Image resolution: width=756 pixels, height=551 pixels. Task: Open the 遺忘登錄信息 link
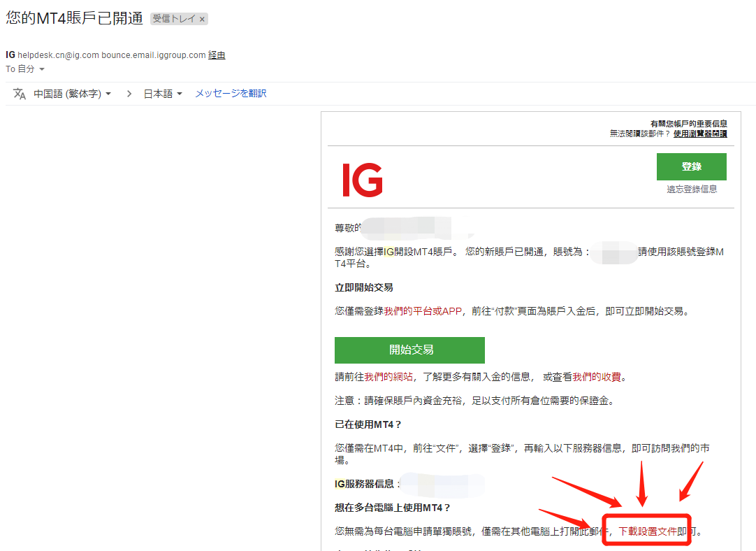(x=692, y=189)
